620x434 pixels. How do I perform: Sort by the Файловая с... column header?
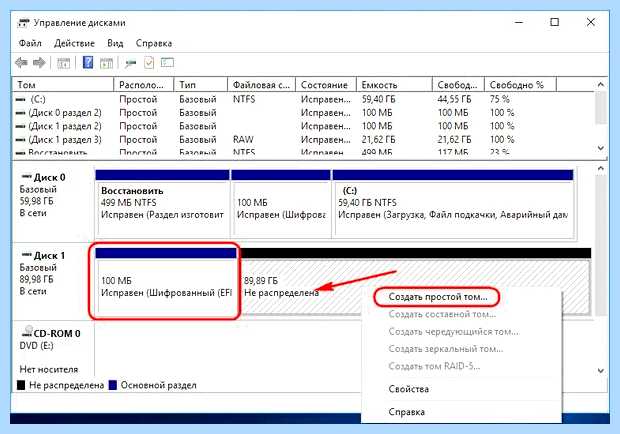pos(262,85)
